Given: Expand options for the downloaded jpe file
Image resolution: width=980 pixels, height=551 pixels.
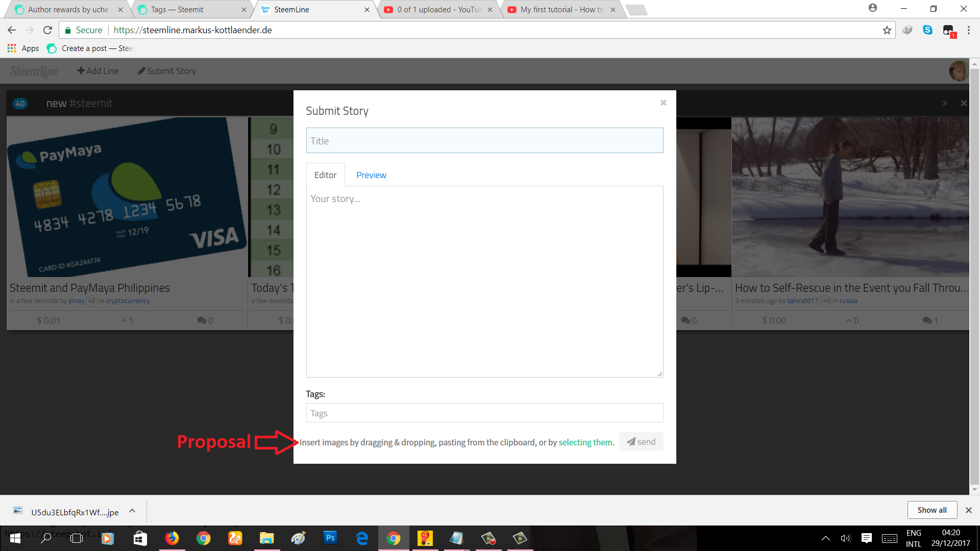Looking at the screenshot, I should point(132,511).
